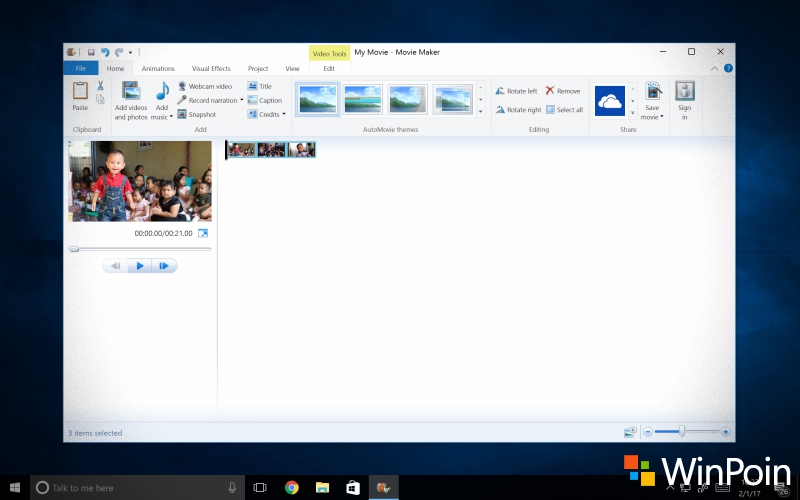This screenshot has height=500, width=800.
Task: Redo the last action
Action: point(119,52)
